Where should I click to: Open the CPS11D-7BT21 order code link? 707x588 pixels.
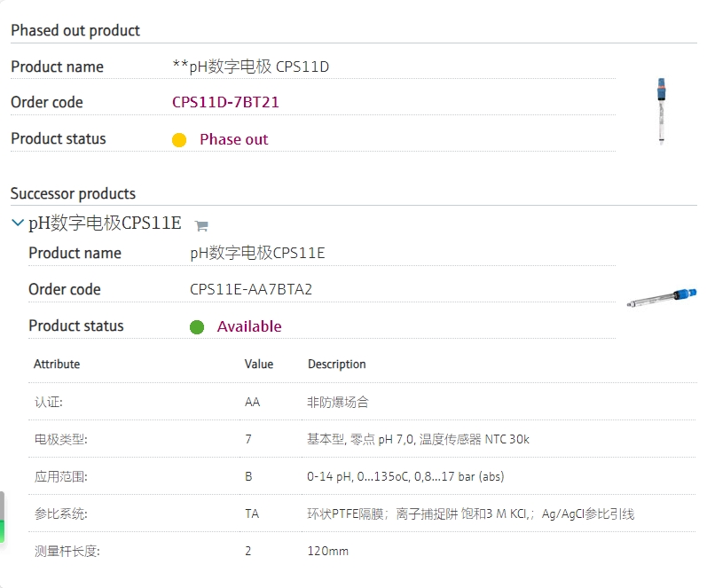[225, 102]
